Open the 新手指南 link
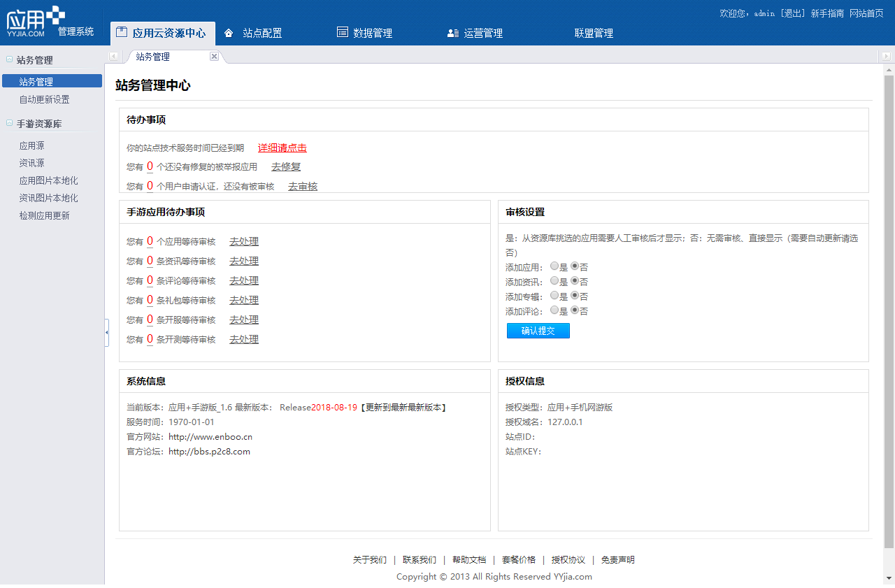895x588 pixels. coord(827,13)
